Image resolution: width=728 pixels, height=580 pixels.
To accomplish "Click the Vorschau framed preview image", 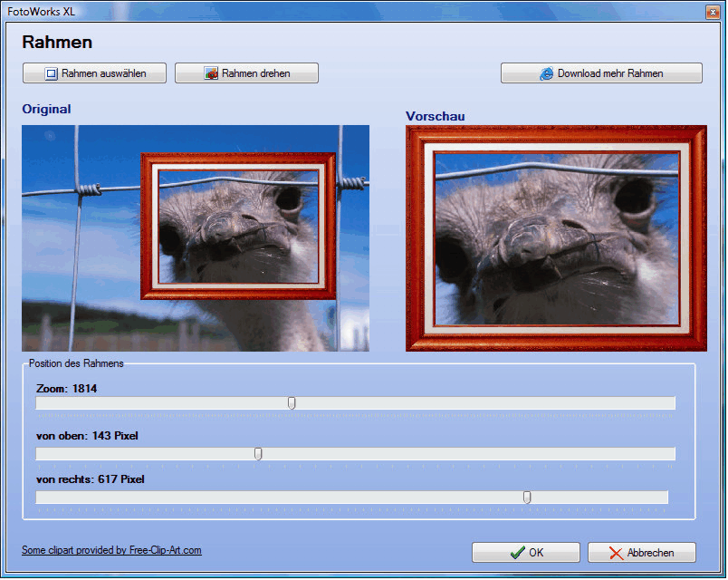I will [x=556, y=238].
